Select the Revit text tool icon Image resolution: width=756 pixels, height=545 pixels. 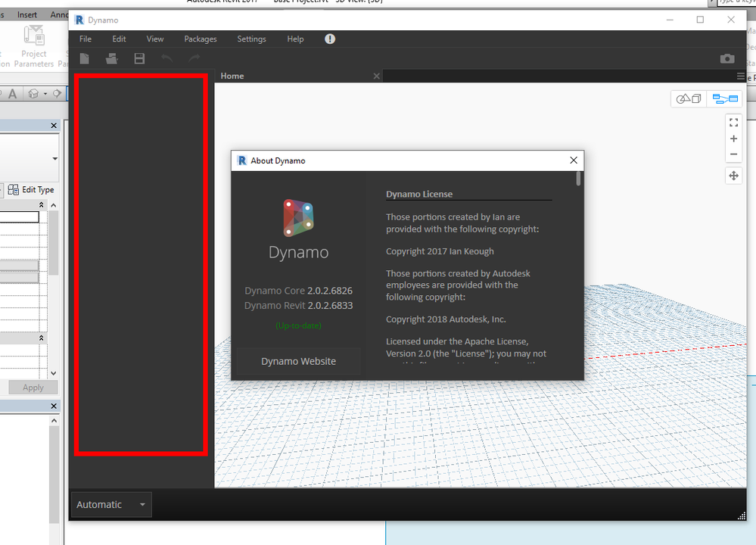pos(13,94)
